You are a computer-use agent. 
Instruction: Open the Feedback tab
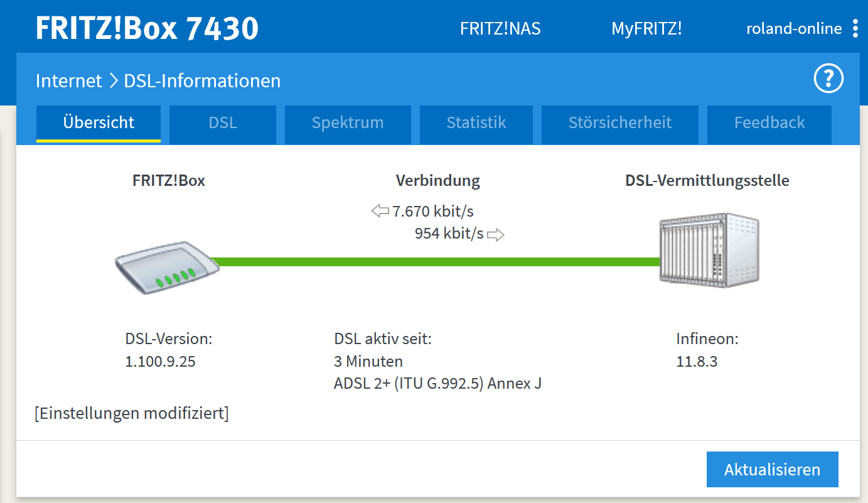pos(769,123)
